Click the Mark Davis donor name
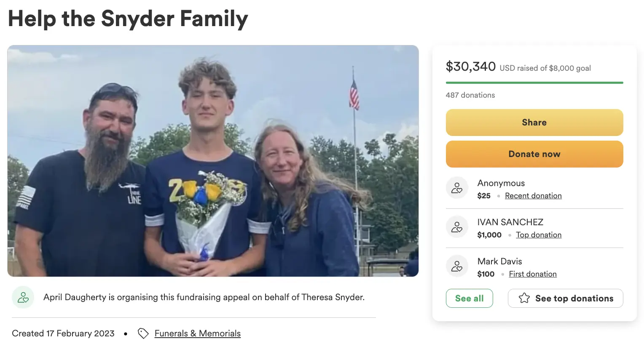Image resolution: width=644 pixels, height=341 pixels. point(499,261)
